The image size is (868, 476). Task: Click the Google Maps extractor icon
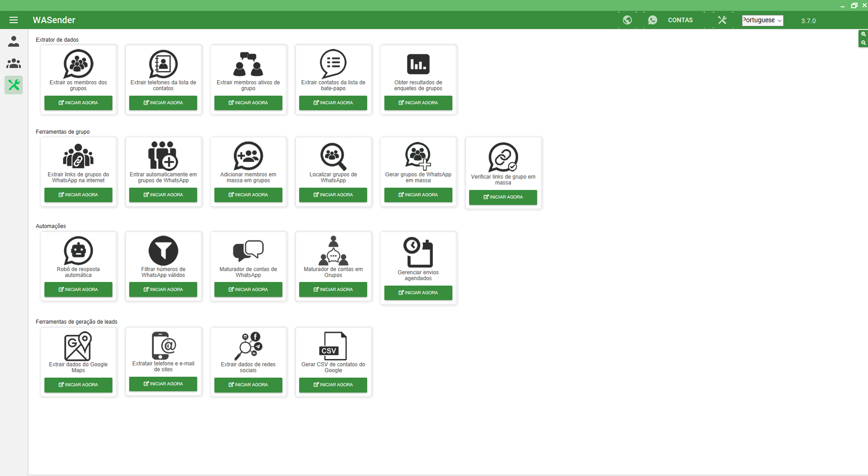[78, 346]
